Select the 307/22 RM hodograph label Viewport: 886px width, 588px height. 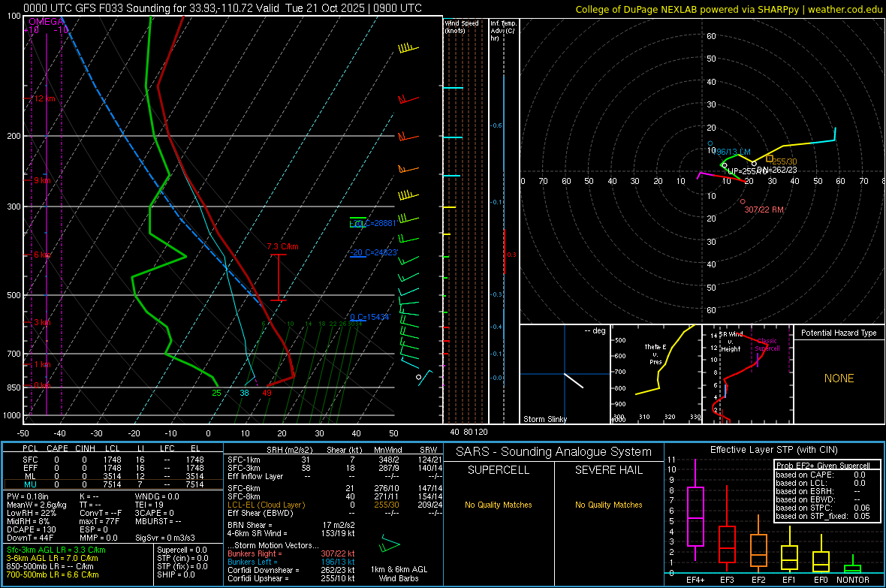point(764,210)
